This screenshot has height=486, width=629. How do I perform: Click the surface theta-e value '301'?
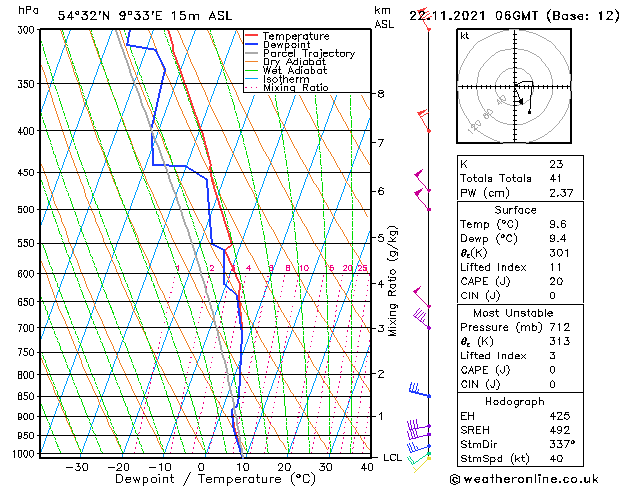(560, 253)
